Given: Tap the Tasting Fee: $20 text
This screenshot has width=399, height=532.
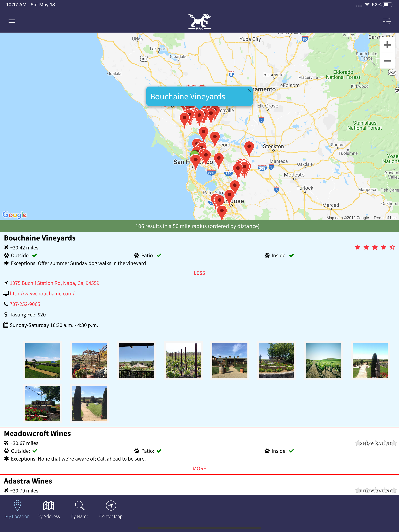Looking at the screenshot, I should pos(28,315).
